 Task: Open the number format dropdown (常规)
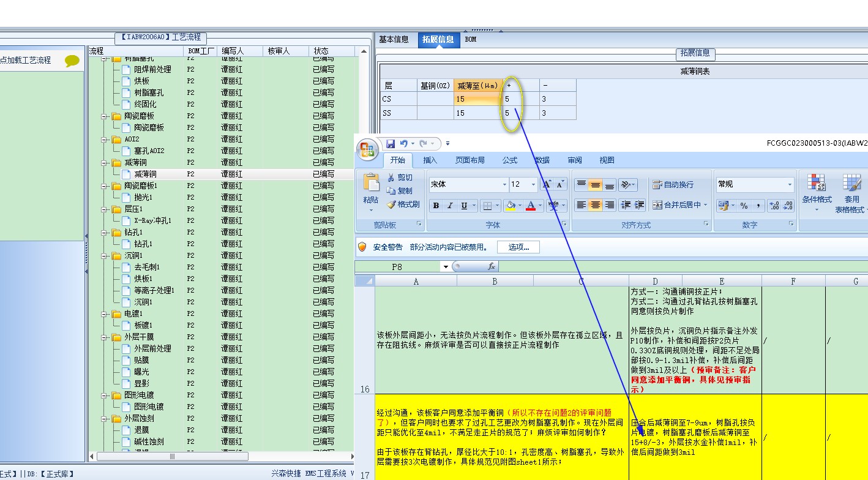click(790, 184)
